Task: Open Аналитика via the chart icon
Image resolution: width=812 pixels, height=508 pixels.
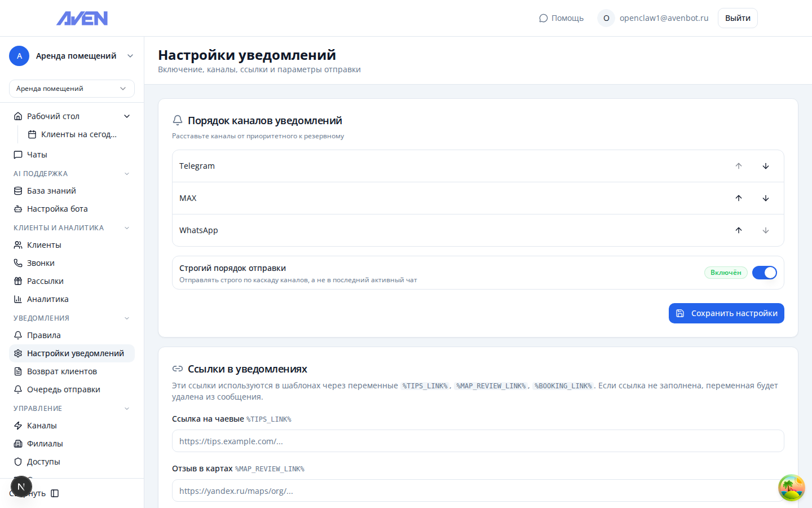Action: [17, 299]
